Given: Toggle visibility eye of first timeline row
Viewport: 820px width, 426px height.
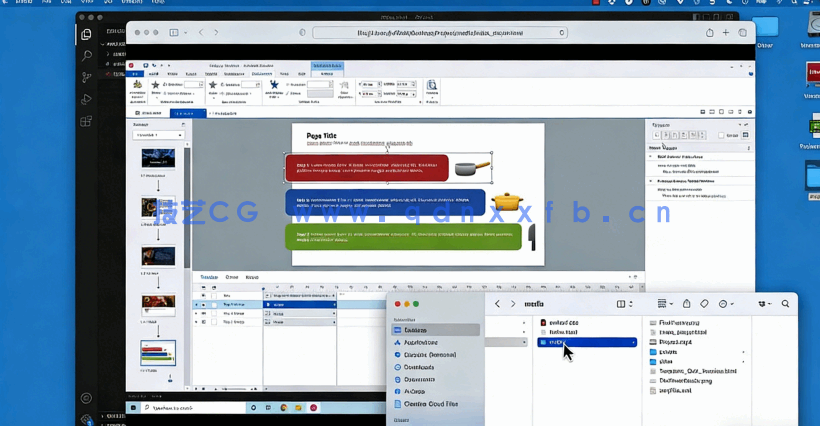Looking at the screenshot, I should [204, 296].
